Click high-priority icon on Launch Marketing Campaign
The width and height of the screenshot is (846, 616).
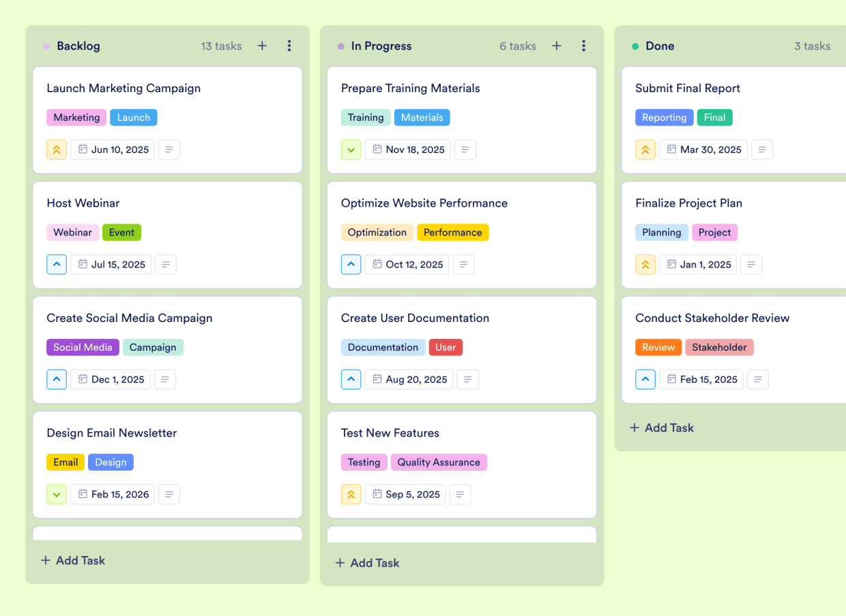click(x=57, y=149)
